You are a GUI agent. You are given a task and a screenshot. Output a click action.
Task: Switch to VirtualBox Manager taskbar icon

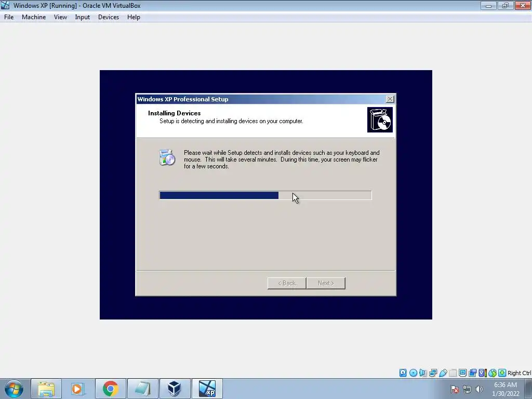tap(175, 389)
